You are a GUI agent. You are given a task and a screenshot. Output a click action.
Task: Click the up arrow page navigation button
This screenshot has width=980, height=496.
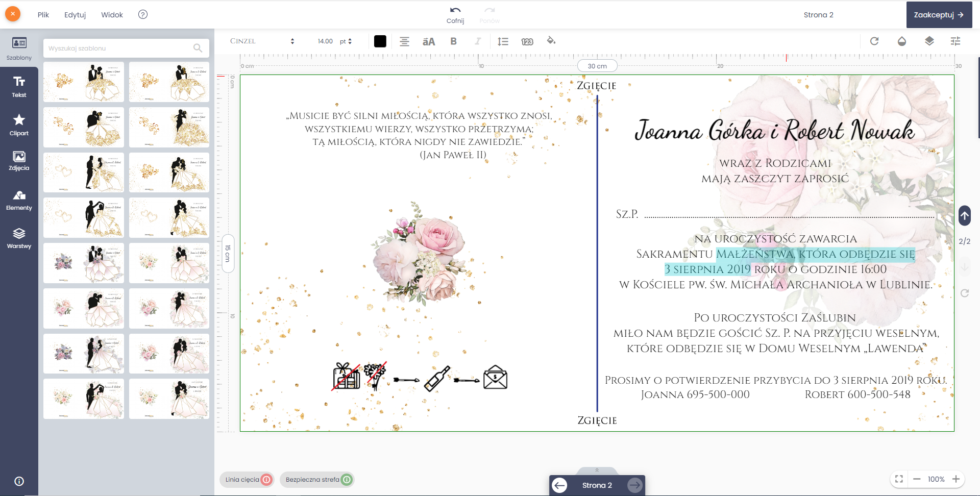[x=964, y=215]
